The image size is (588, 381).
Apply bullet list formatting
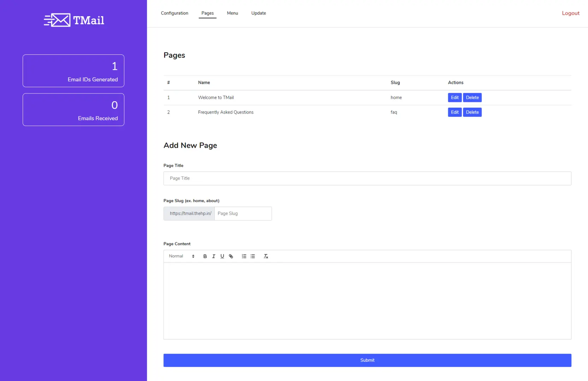click(x=253, y=256)
